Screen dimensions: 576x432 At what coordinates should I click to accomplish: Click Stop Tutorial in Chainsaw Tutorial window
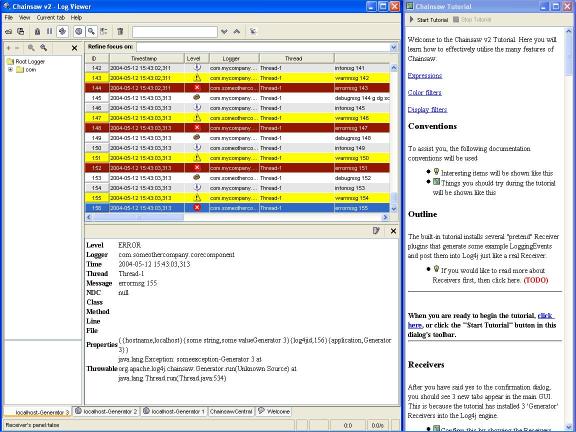coord(472,20)
